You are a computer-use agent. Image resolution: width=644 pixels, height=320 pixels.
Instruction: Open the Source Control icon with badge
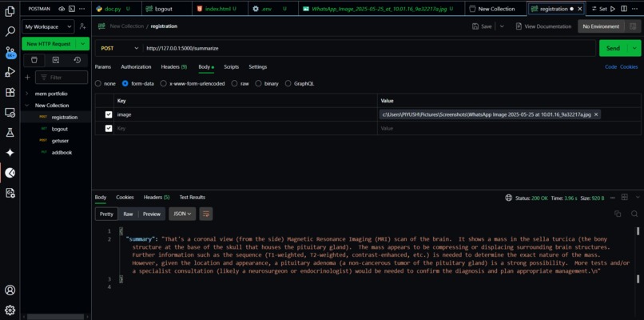tap(10, 52)
